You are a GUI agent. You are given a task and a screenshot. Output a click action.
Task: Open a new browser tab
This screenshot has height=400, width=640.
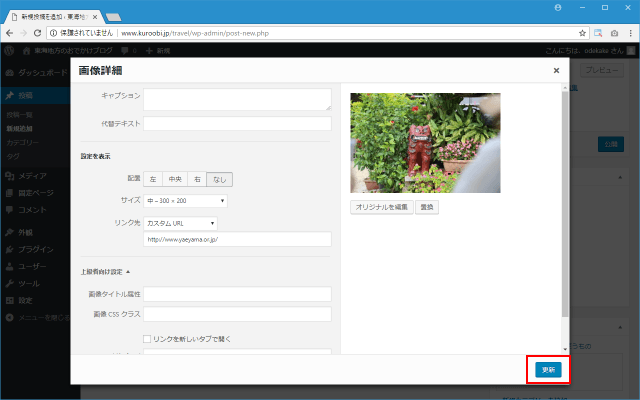pos(113,17)
